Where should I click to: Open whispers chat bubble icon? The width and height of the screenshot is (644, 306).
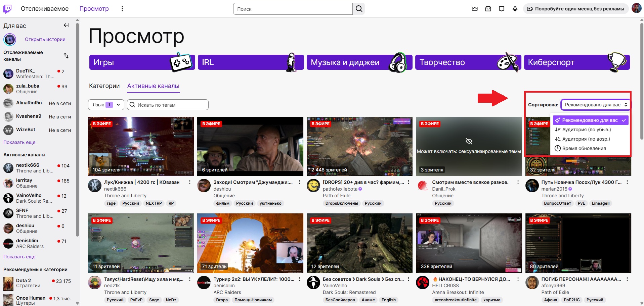(x=502, y=9)
